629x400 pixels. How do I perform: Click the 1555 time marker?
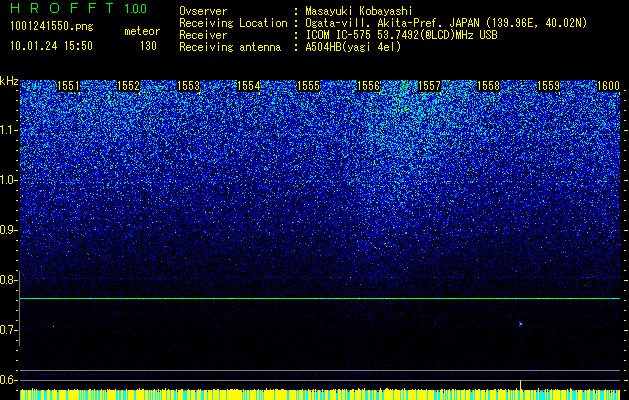pyautogui.click(x=308, y=86)
